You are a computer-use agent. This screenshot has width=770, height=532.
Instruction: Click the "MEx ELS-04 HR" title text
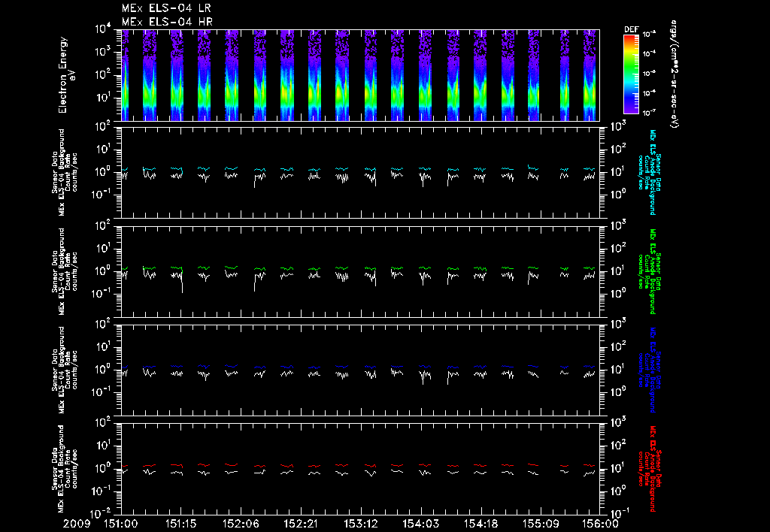point(167,22)
